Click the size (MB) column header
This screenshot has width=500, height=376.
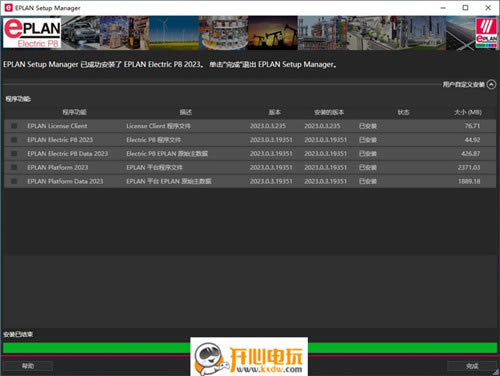point(468,112)
